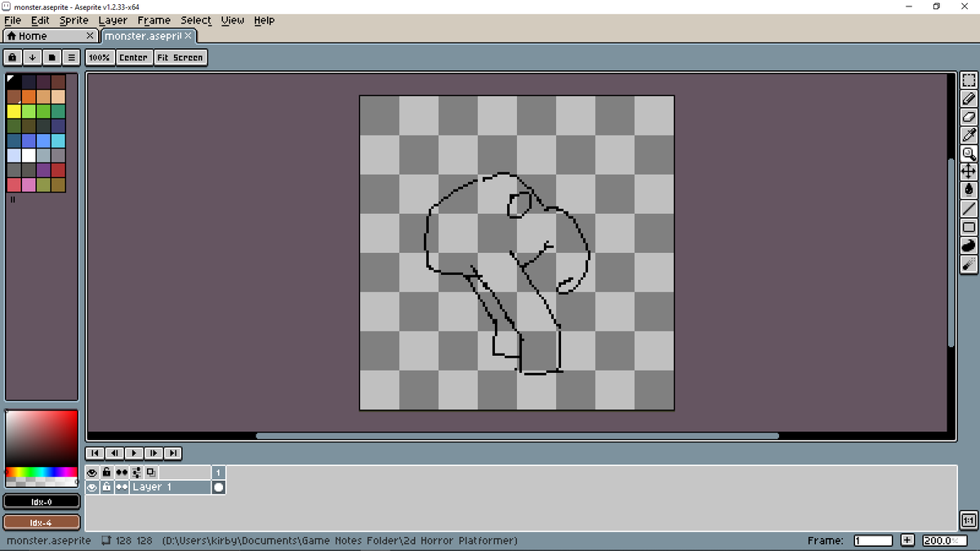Click the plus button next to Frame field

tap(907, 540)
